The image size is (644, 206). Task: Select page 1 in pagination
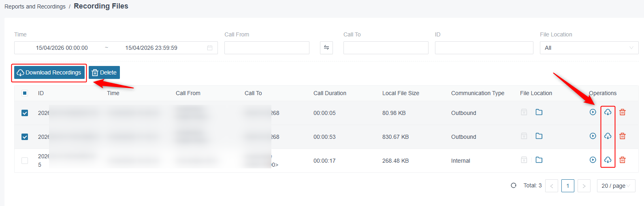click(x=567, y=186)
